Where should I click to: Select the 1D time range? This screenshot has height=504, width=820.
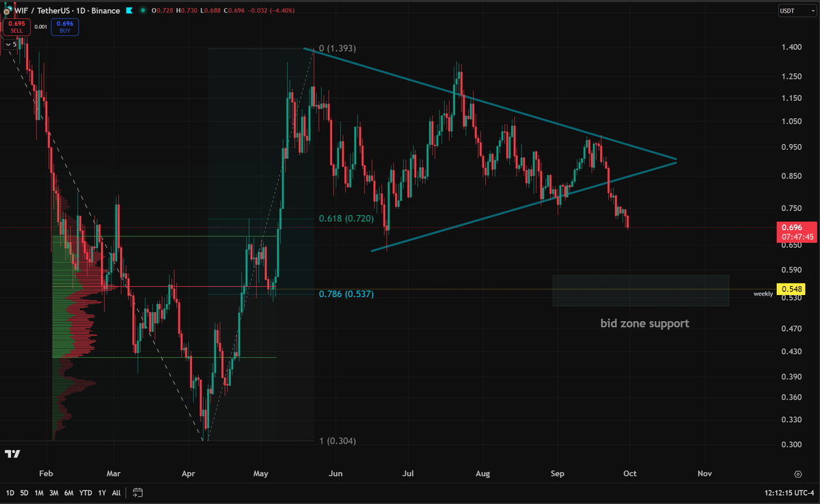click(11, 492)
